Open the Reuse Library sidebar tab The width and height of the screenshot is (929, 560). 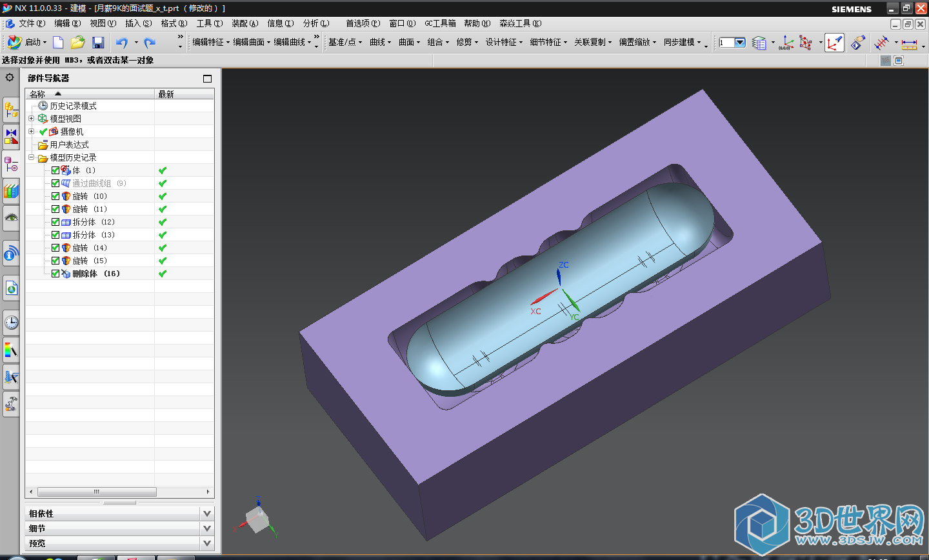[11, 192]
